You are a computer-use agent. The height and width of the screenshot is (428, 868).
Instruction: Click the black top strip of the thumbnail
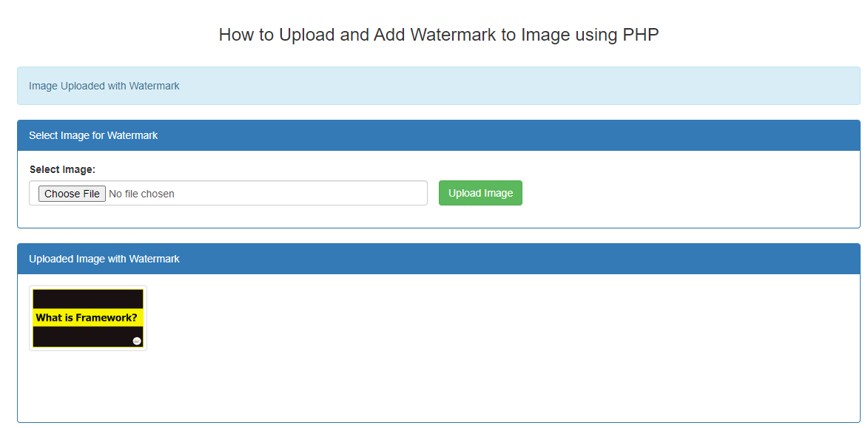click(x=87, y=298)
